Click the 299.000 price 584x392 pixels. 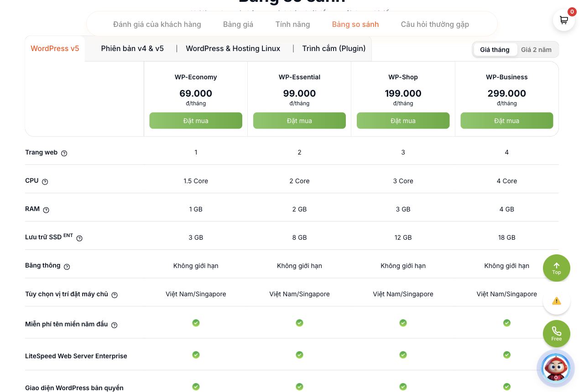pyautogui.click(x=506, y=93)
